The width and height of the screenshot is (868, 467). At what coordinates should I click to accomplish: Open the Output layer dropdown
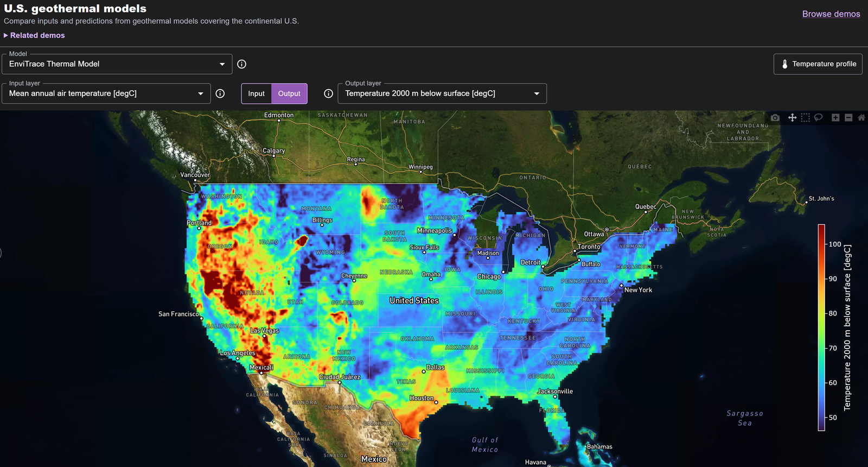(442, 93)
